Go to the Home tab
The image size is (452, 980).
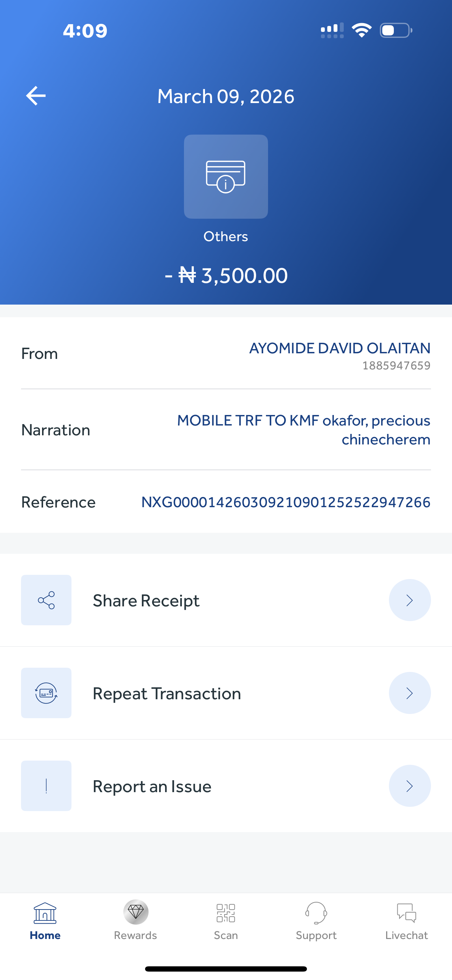(x=45, y=921)
